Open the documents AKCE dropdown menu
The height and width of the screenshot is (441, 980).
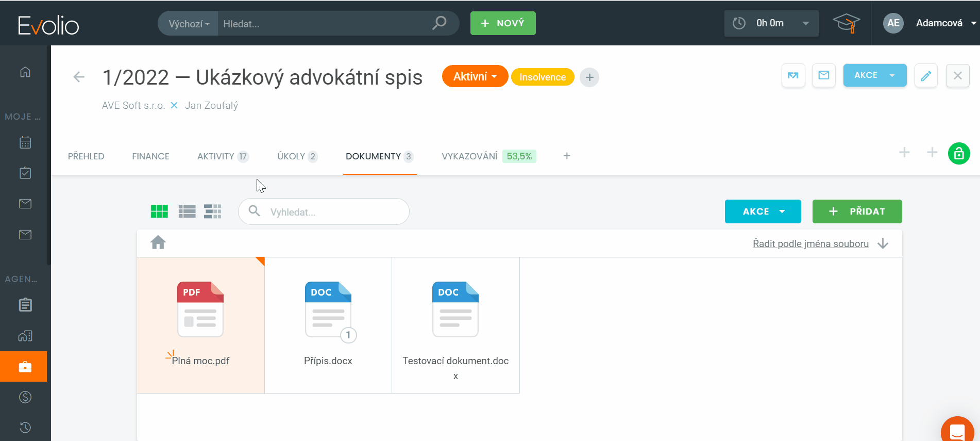763,211
